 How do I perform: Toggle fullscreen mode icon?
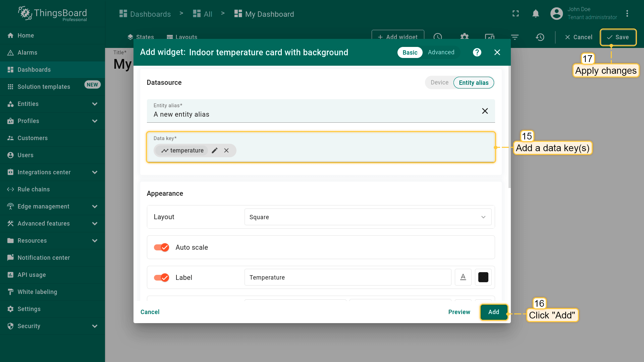(516, 14)
